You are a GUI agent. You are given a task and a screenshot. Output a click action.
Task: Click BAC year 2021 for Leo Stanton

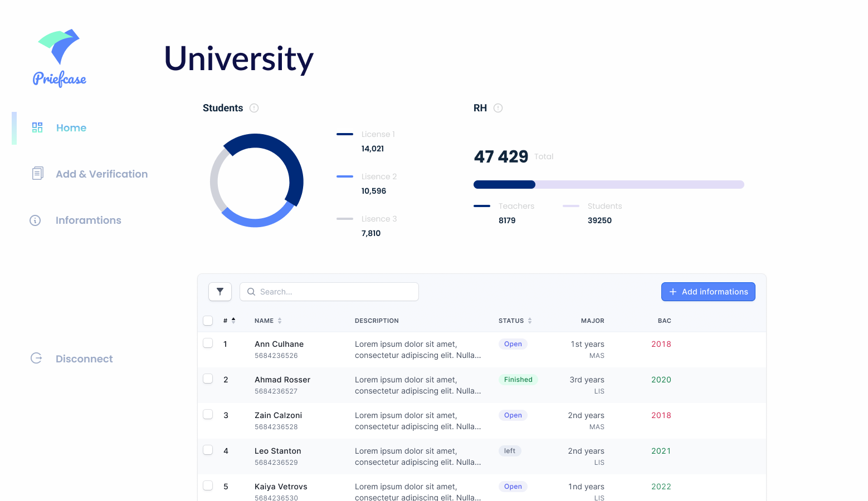tap(661, 451)
